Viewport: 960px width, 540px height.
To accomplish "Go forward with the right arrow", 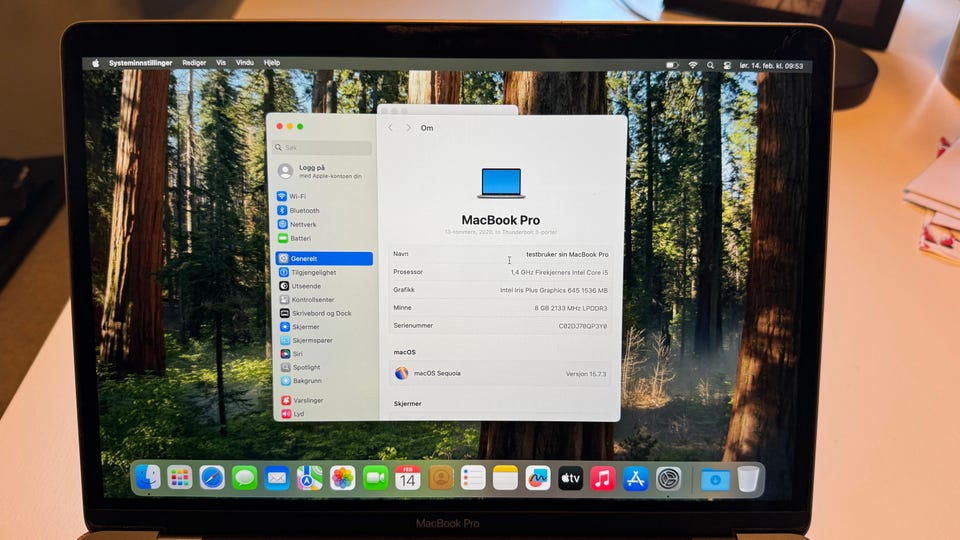I will [x=408, y=128].
